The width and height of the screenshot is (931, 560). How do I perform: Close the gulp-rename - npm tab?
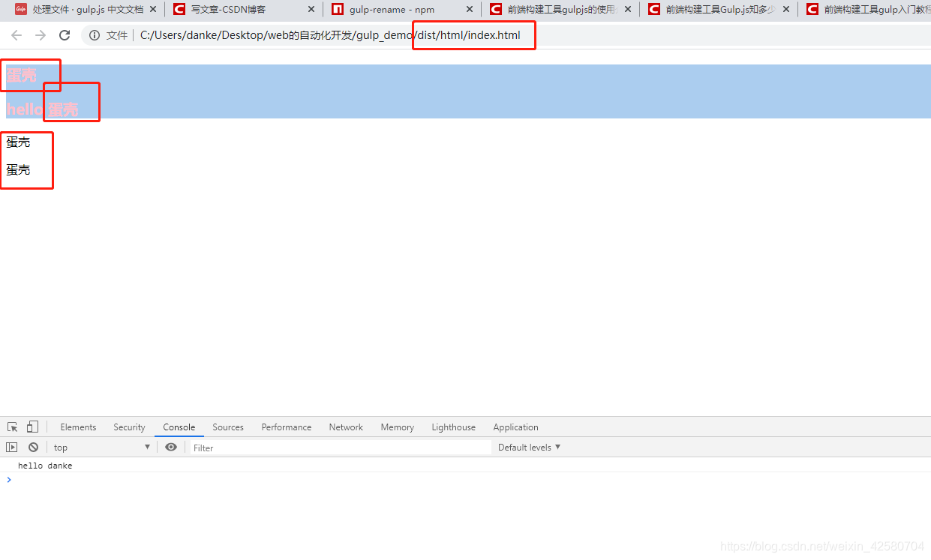(470, 10)
